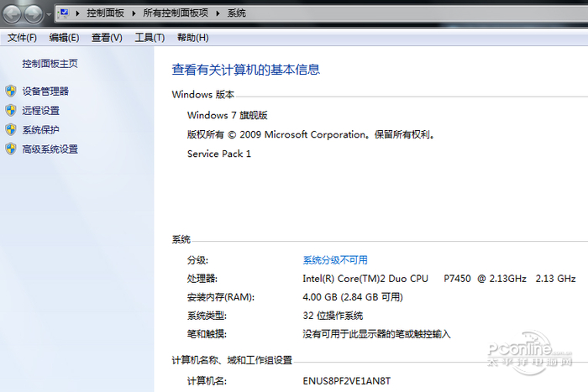Open 设备管理器 link

(45, 91)
